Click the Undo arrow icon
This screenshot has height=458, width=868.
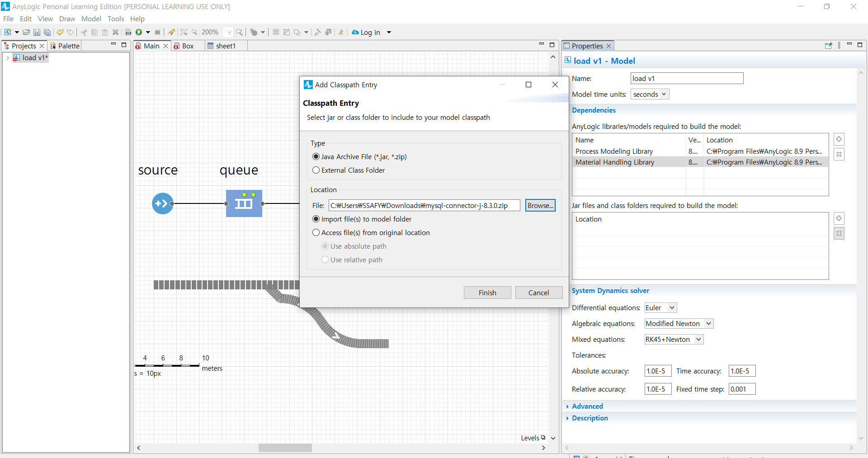[x=60, y=32]
